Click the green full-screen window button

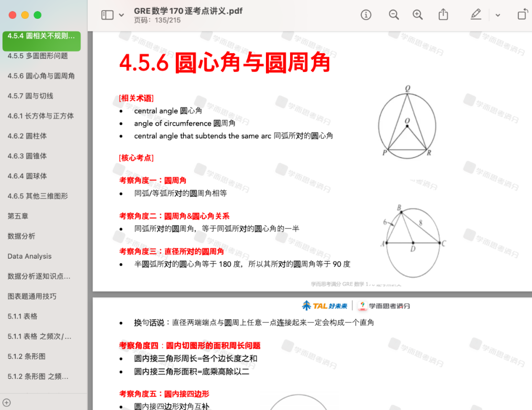click(x=37, y=15)
